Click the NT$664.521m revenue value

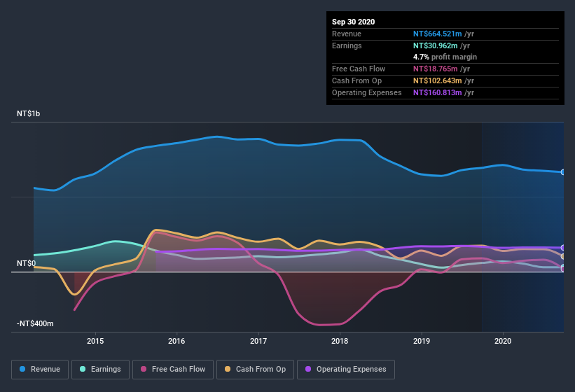click(x=438, y=34)
